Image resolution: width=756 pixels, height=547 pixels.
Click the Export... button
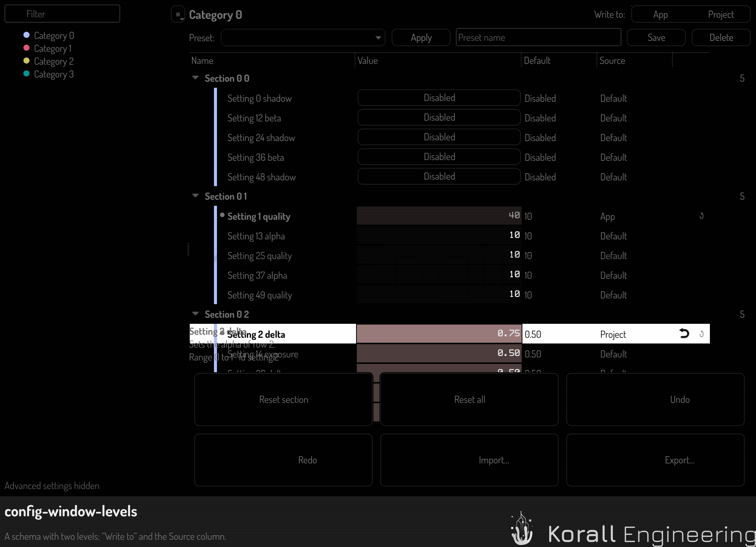click(655, 460)
